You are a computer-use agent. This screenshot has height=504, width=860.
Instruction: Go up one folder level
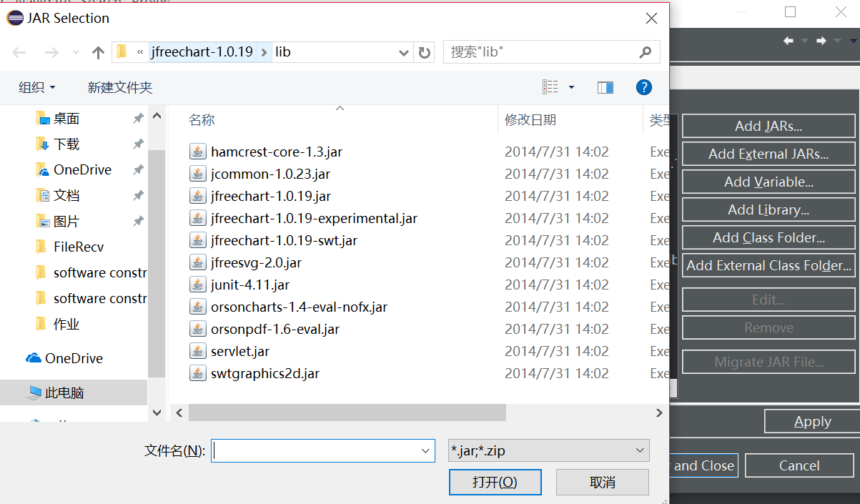click(x=99, y=52)
